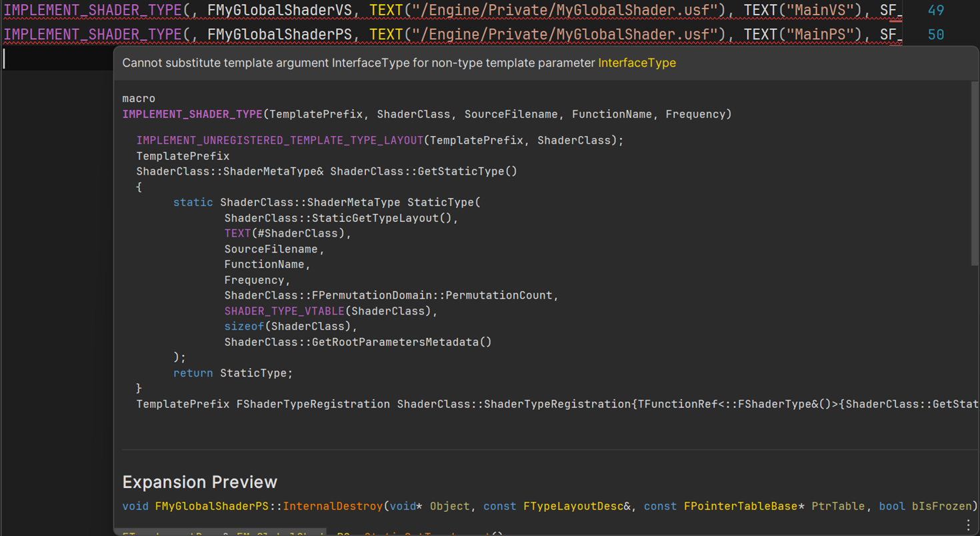Click FMyGlobalShaderPS on editor line 50
Image resolution: width=980 pixels, height=536 pixels.
click(x=279, y=34)
